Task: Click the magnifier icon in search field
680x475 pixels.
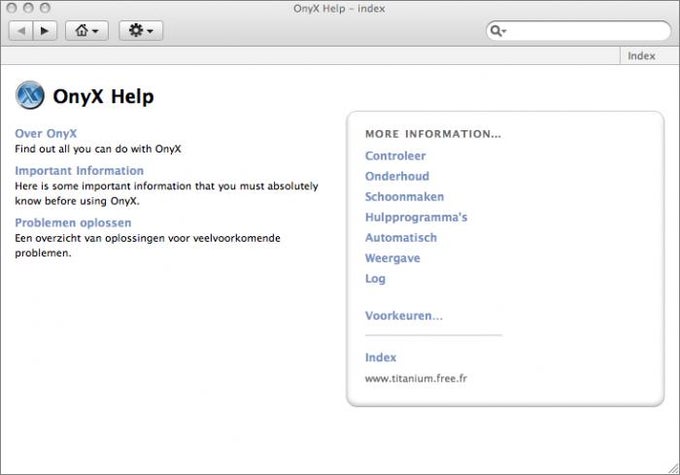Action: 497,31
